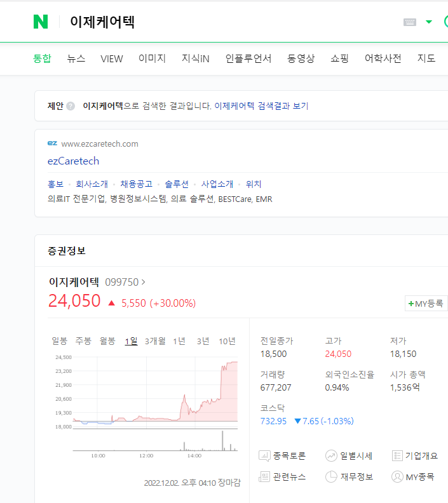The image size is (448, 503).
Task: Open the 사업소개 sublink
Action: tap(217, 184)
